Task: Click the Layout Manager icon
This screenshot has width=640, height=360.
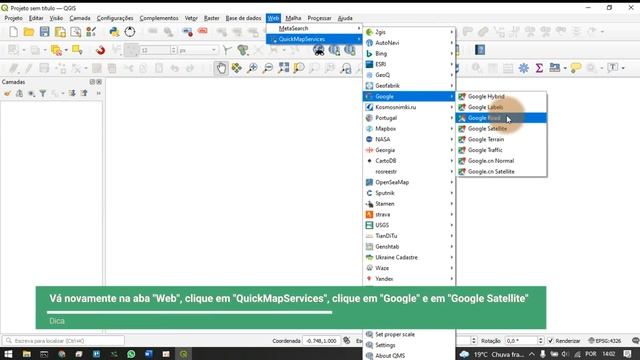Action: coord(76,32)
